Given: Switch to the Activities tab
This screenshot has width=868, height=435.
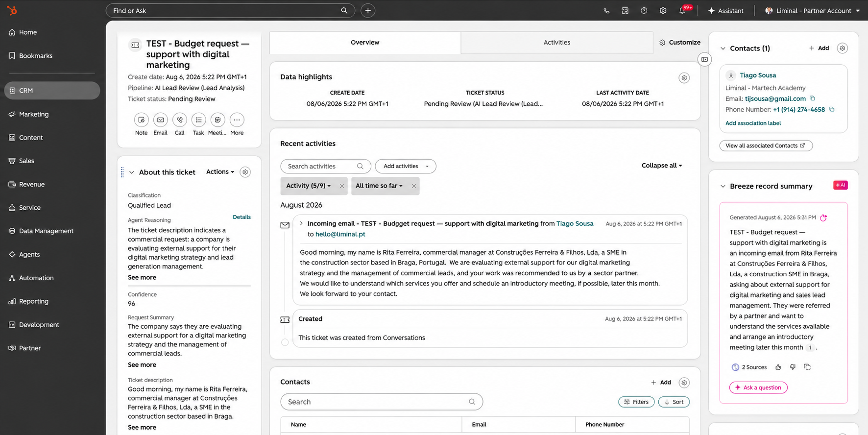Looking at the screenshot, I should (x=557, y=43).
